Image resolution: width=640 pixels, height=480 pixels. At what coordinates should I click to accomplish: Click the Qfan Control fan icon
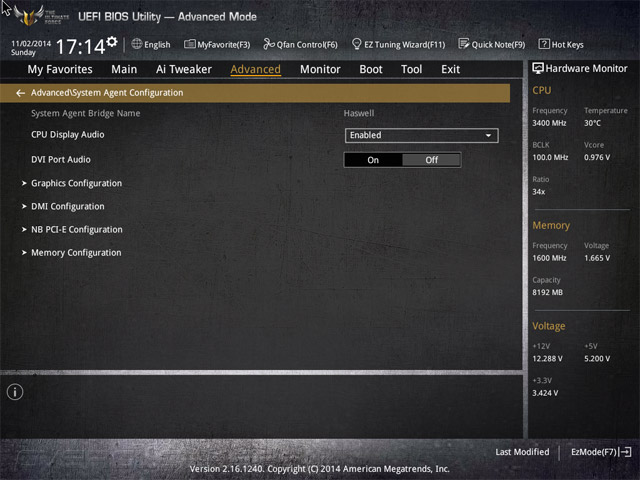[x=269, y=44]
